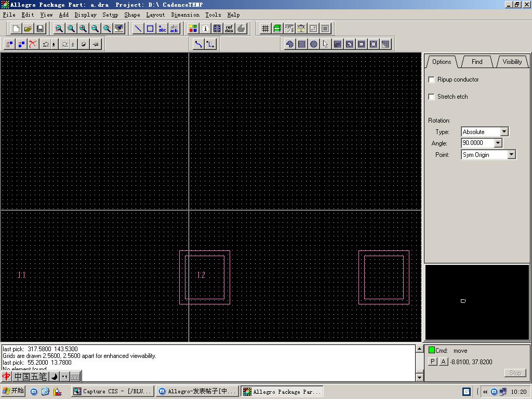Open the Color palette settings icon
The width and height of the screenshot is (532, 399).
pyautogui.click(x=193, y=29)
